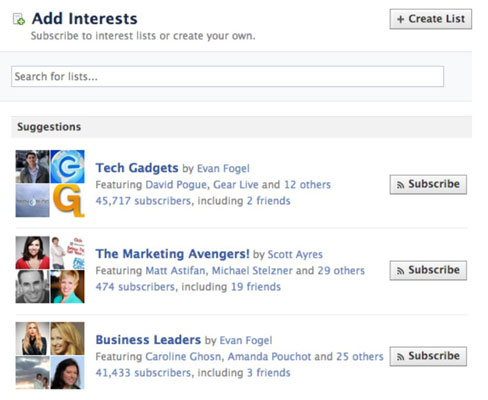View the 45,717 subscribers link
The height and width of the screenshot is (400, 488).
pyautogui.click(x=143, y=201)
